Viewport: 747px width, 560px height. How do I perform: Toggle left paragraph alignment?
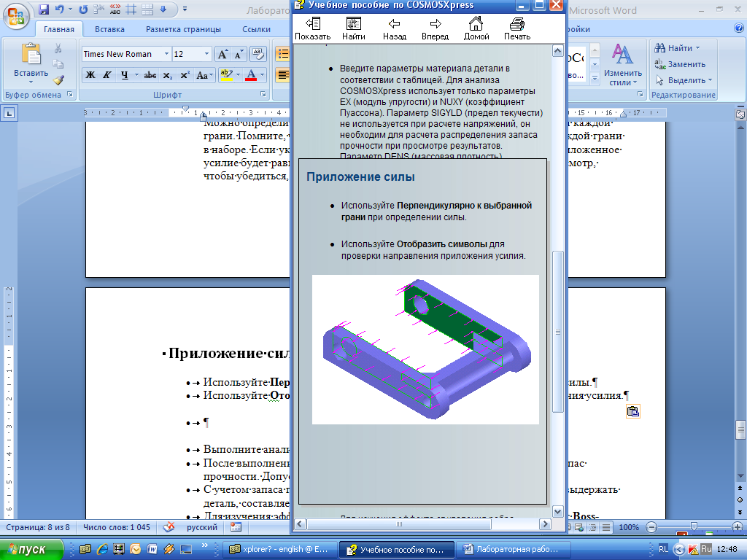click(283, 75)
